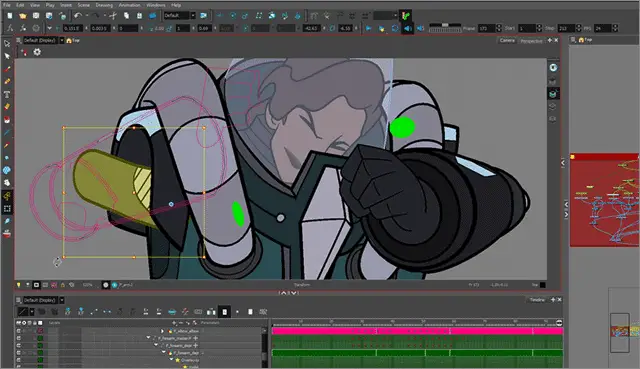Click the lock all layers header icon in Timeline

pos(35,322)
